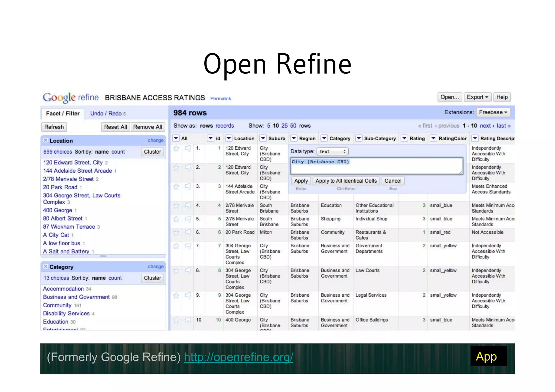Flag row 7 Government Departments
The width and height of the screenshot is (555, 392).
(x=188, y=246)
